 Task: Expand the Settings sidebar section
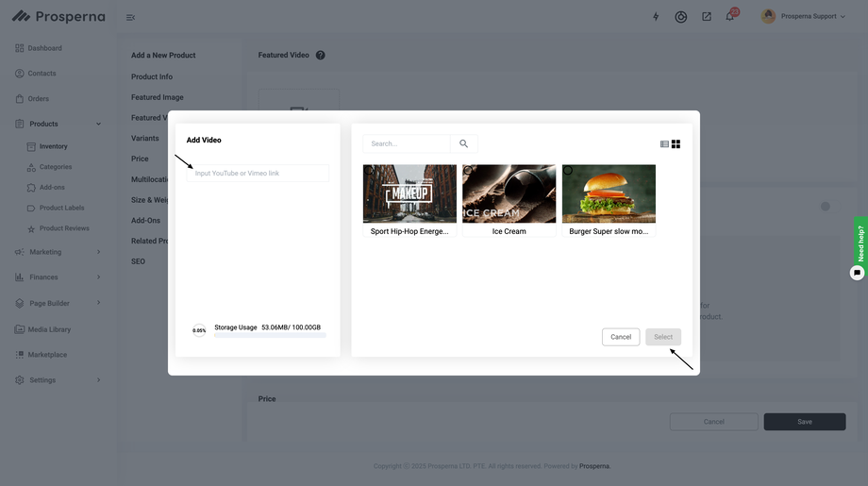pos(98,379)
